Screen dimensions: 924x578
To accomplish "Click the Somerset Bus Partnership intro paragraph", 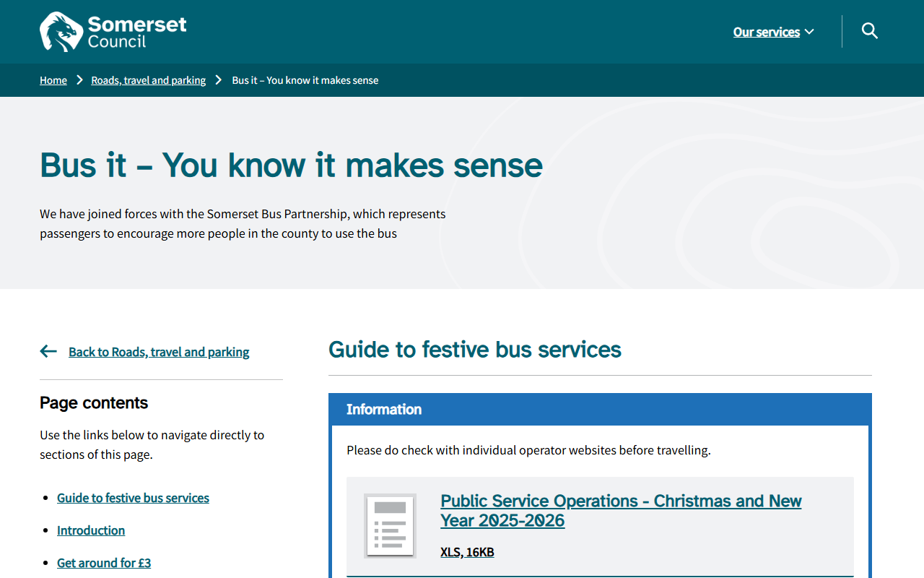I will (243, 224).
